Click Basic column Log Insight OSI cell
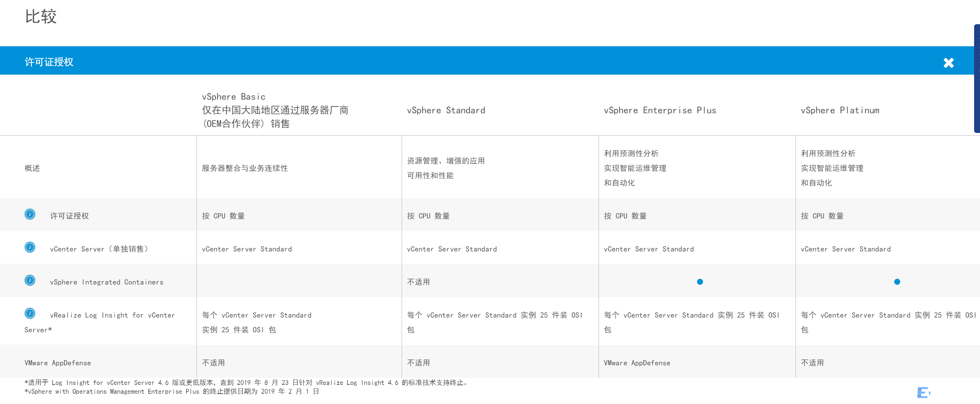980x404 pixels. point(257,322)
